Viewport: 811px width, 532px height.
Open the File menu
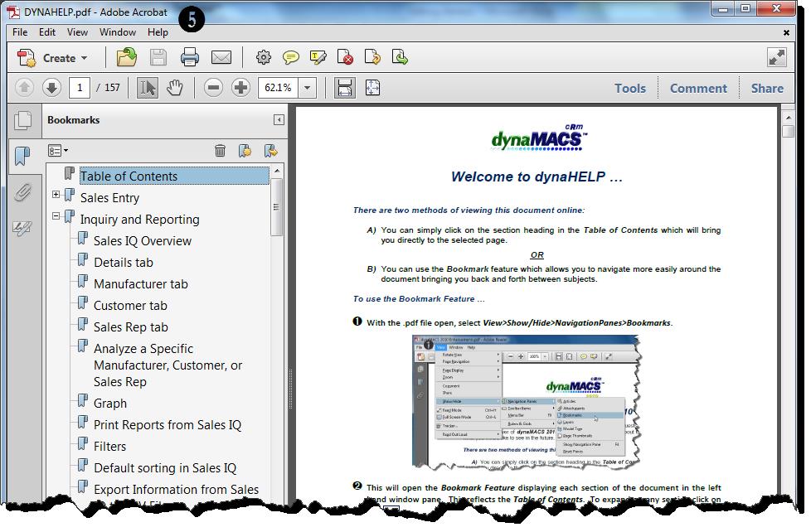pos(20,32)
